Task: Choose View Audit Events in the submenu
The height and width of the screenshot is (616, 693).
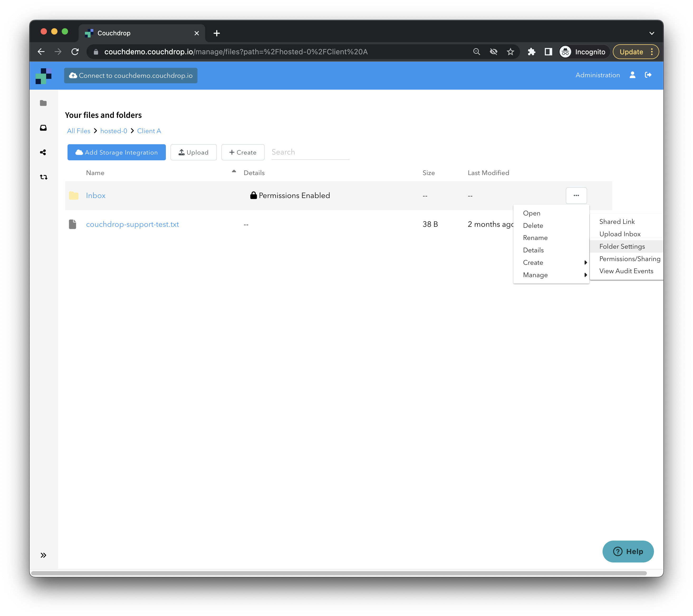Action: 626,271
